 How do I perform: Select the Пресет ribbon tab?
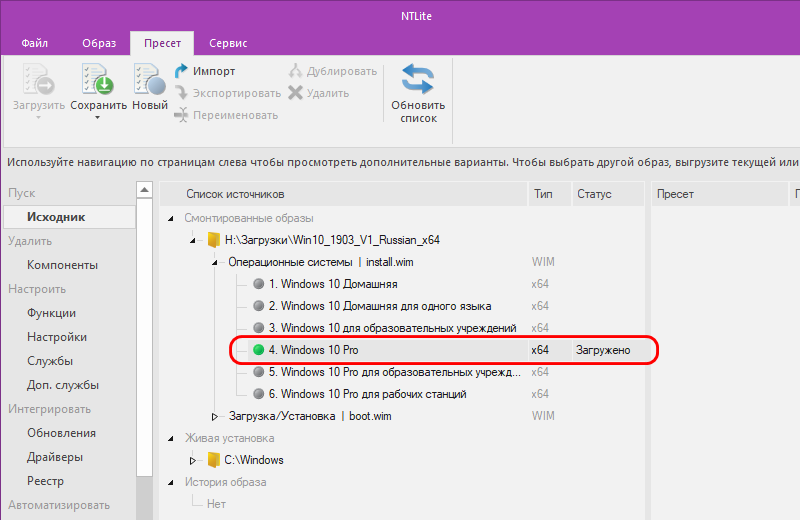click(162, 43)
